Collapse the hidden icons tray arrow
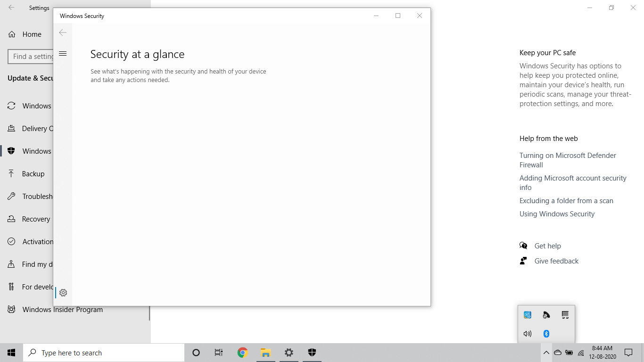This screenshot has height=362, width=644. click(546, 353)
